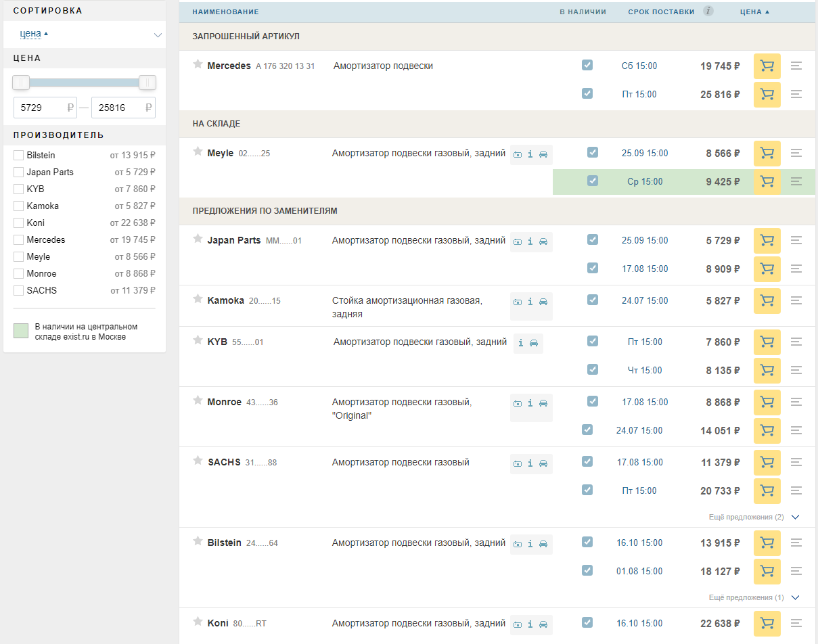Click the SACHS Амортизатор подвески газовый description
The image size is (818, 644).
(401, 463)
